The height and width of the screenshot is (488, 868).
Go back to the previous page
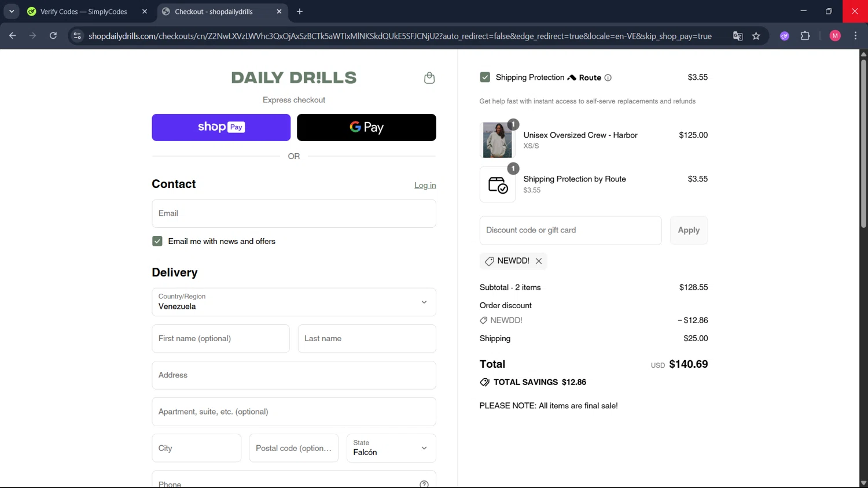pos(13,36)
